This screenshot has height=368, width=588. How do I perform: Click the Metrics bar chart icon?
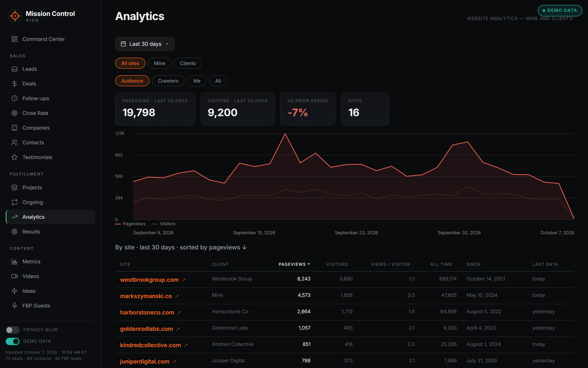pos(14,261)
